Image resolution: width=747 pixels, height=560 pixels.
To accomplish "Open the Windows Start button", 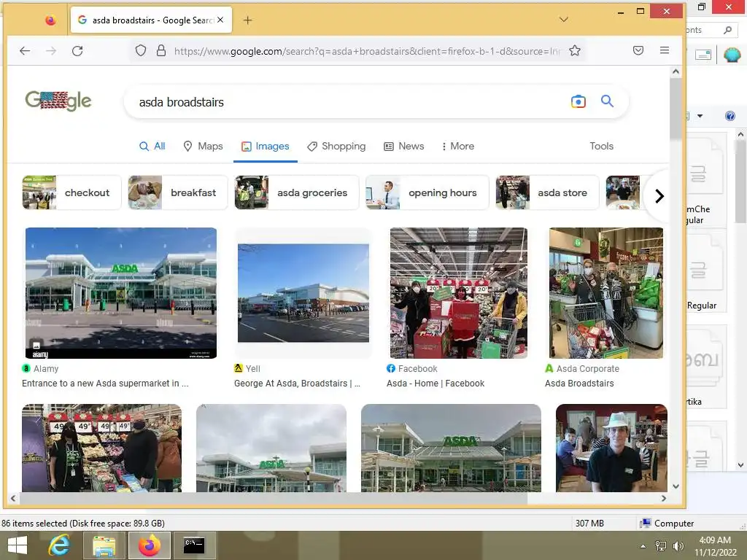I will [18, 545].
